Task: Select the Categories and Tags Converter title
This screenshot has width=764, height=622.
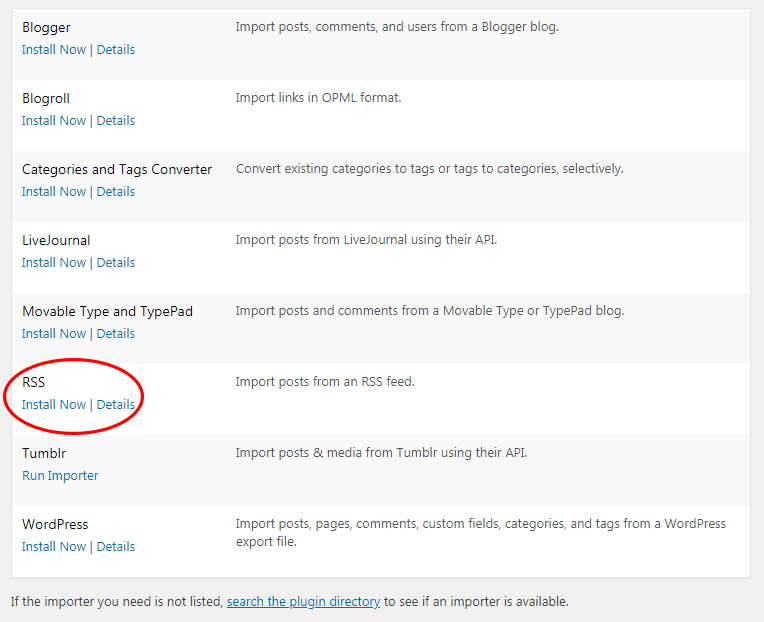Action: point(117,170)
